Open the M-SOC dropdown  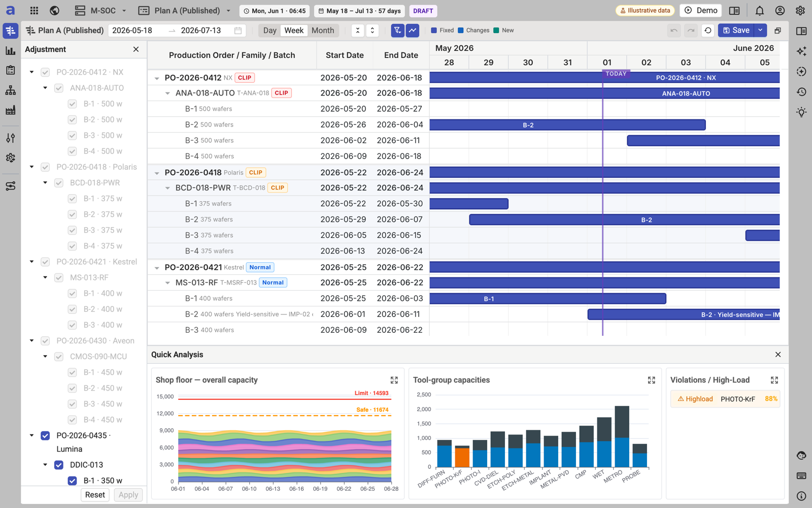pyautogui.click(x=100, y=11)
